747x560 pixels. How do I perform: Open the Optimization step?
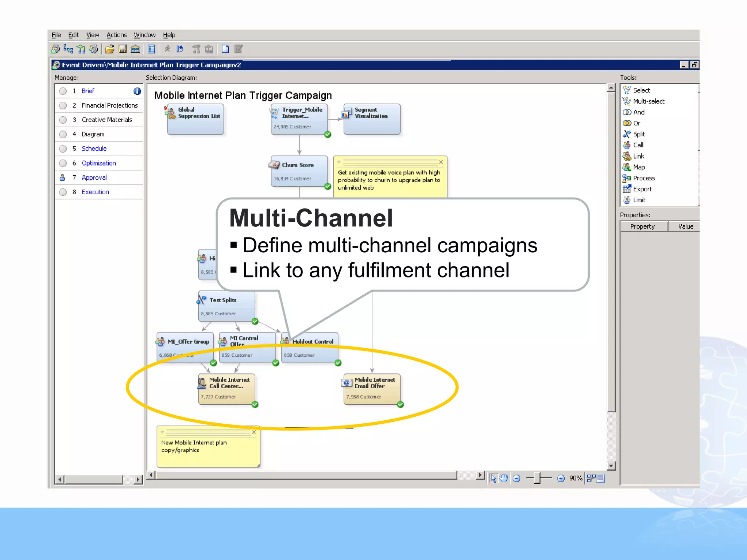98,163
